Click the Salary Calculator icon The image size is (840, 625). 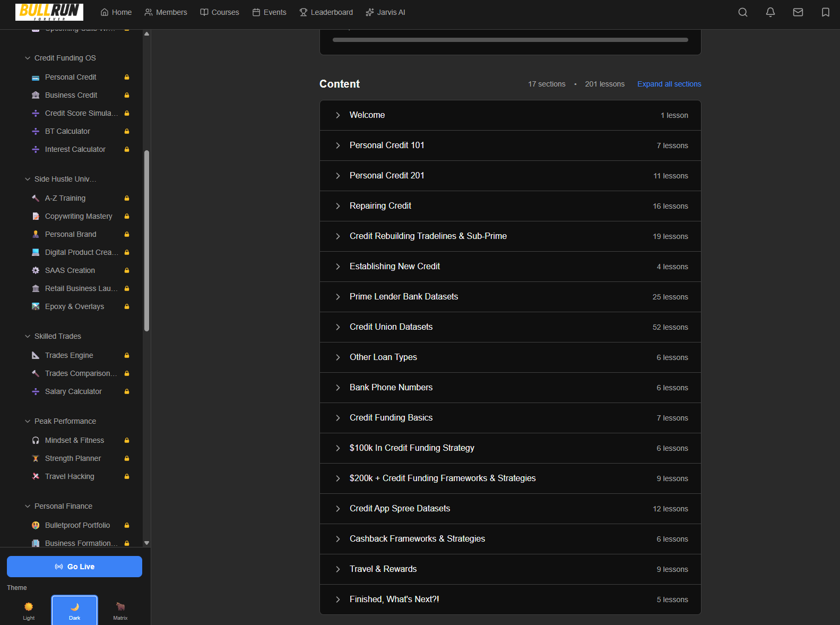point(36,392)
